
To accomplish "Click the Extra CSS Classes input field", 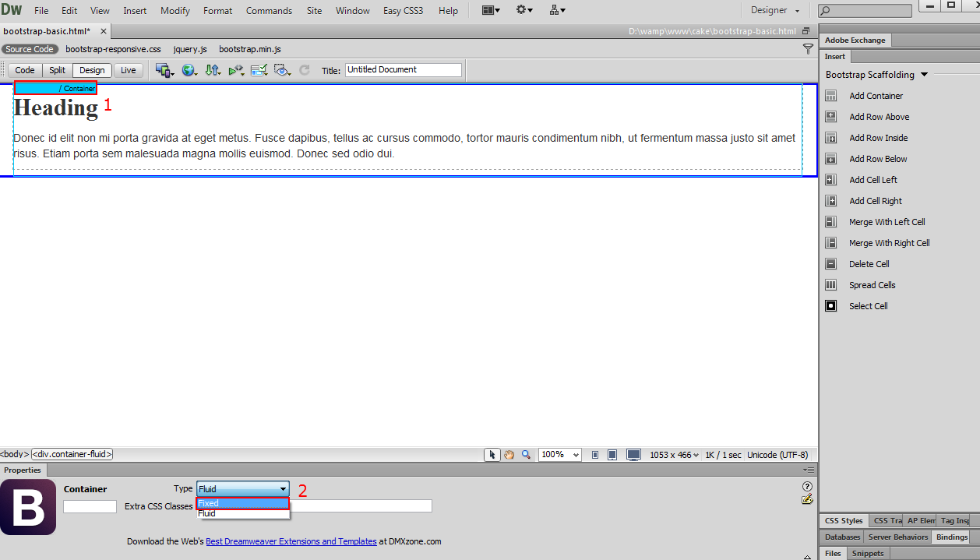I will (313, 506).
